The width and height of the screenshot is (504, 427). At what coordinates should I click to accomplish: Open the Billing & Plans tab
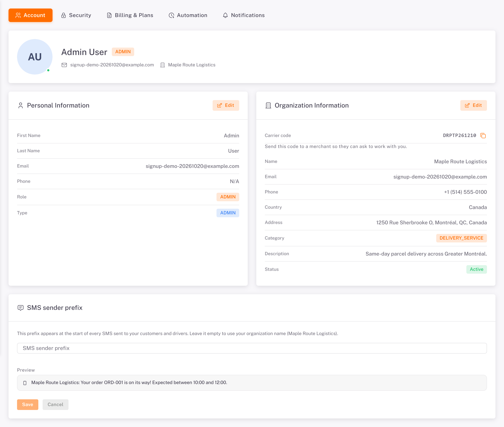click(x=130, y=15)
